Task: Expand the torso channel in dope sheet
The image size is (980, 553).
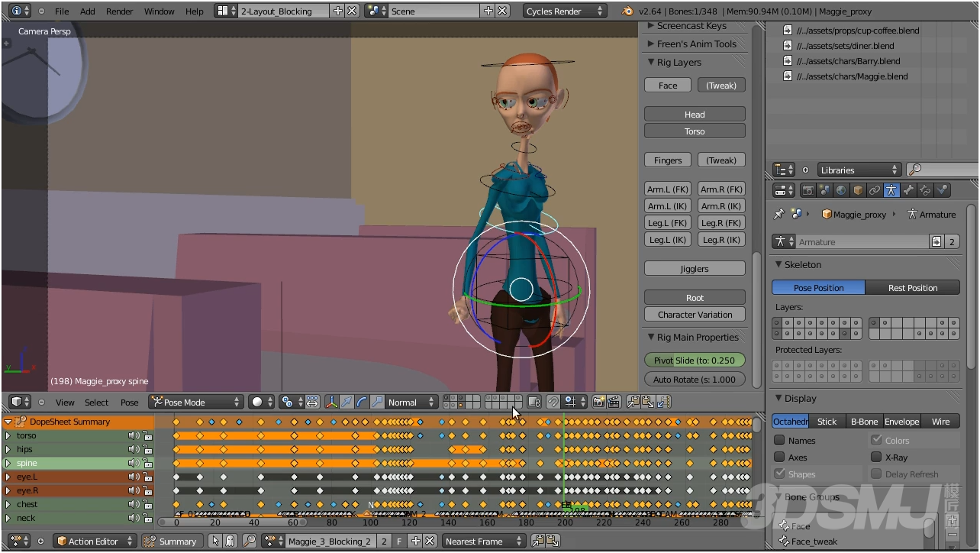Action: tap(8, 435)
